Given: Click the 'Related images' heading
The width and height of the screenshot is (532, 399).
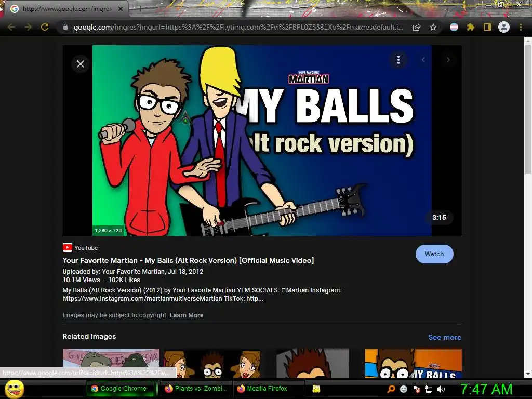Looking at the screenshot, I should [x=89, y=336].
